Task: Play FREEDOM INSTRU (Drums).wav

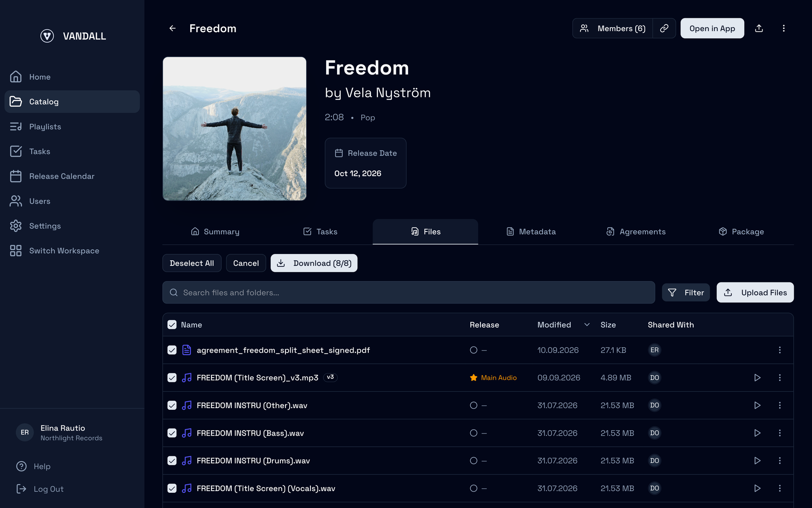Action: click(x=757, y=461)
